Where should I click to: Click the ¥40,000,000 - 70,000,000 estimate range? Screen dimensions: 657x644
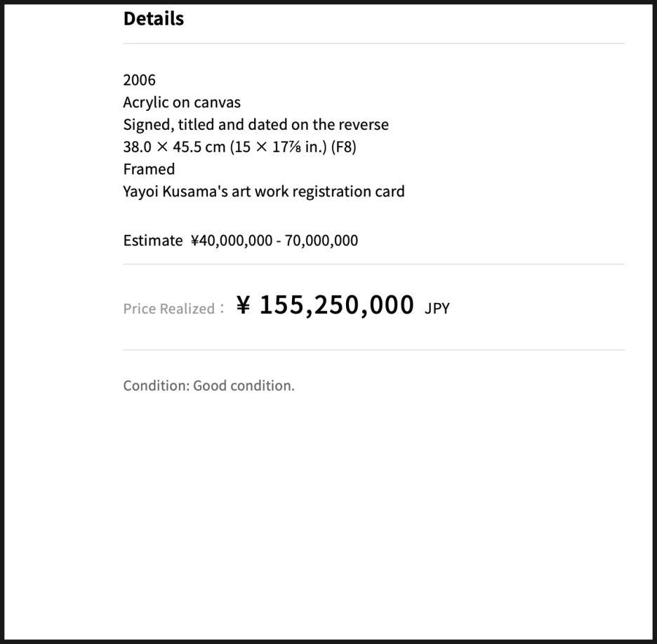pos(274,241)
